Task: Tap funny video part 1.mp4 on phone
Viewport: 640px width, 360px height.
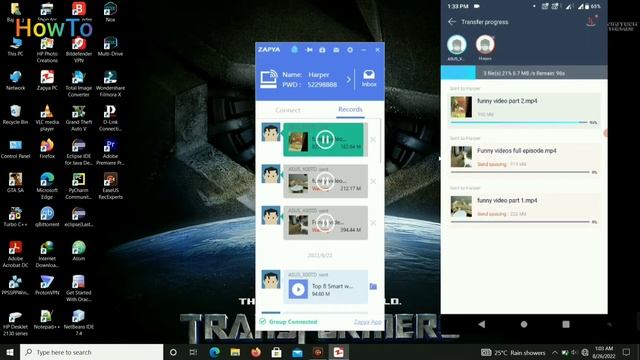Action: point(524,209)
